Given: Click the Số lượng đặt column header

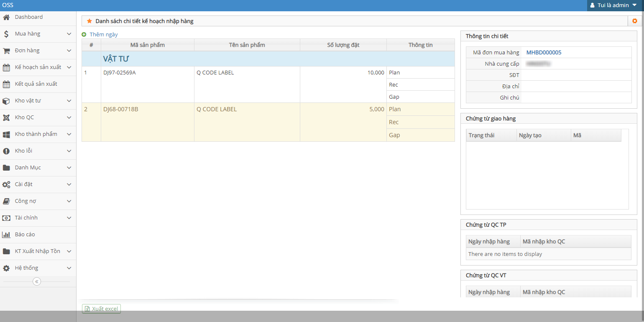Looking at the screenshot, I should pos(343,45).
